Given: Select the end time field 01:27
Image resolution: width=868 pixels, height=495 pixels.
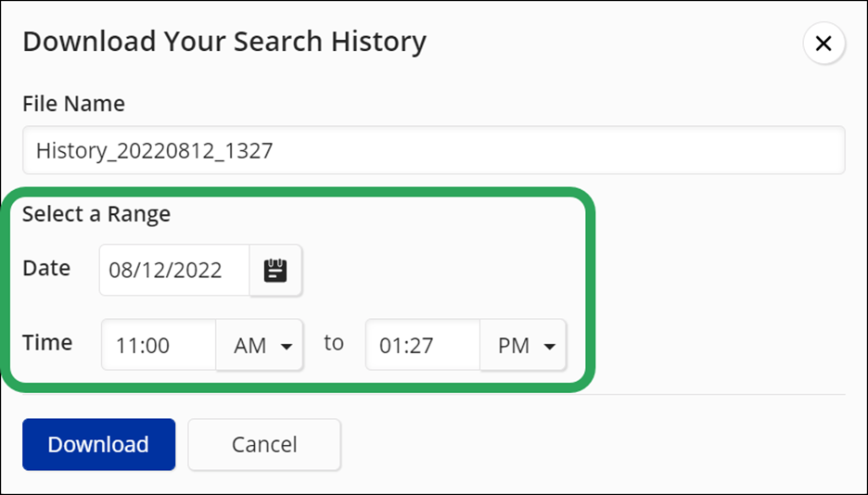Looking at the screenshot, I should (x=423, y=346).
